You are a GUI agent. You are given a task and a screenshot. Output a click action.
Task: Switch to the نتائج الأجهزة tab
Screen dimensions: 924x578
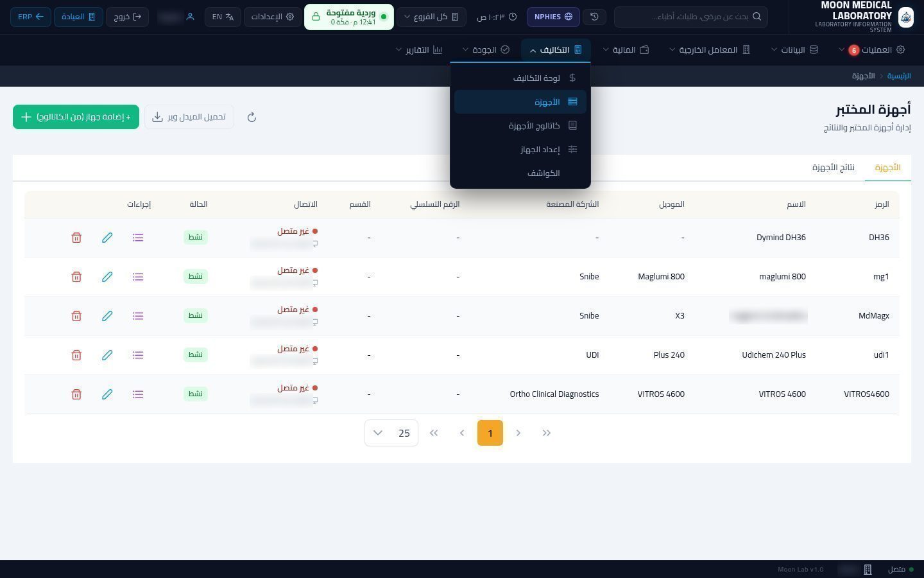(833, 168)
